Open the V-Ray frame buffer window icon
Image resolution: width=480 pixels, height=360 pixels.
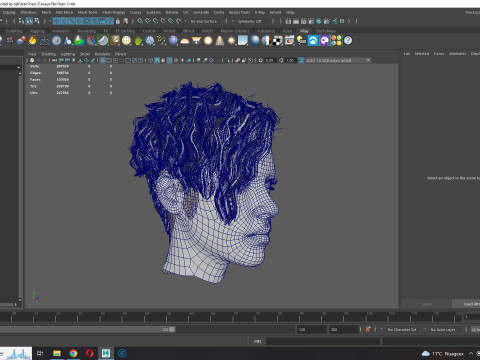289,41
